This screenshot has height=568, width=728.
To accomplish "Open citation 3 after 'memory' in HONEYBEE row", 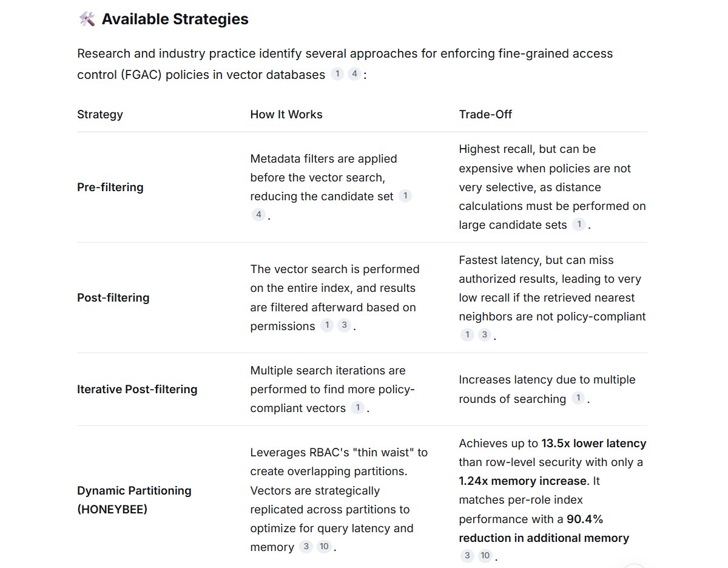I will [306, 547].
